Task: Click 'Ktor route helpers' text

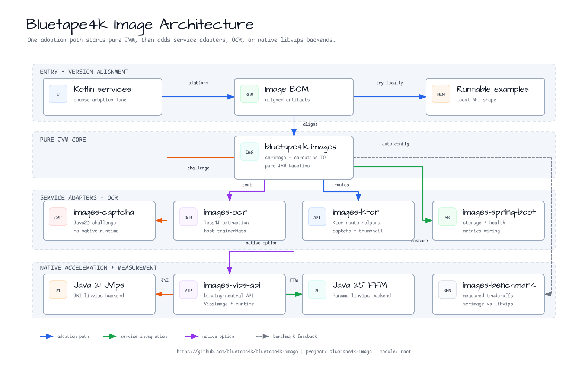Action: (357, 223)
